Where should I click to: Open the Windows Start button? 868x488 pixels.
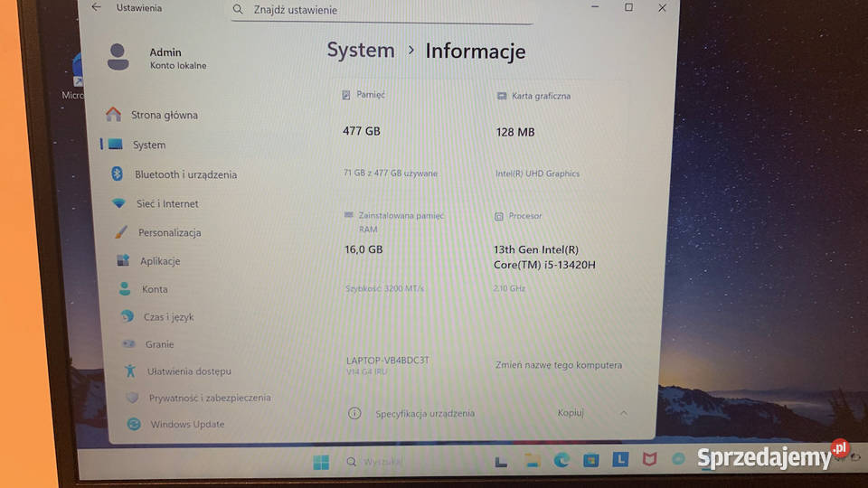pyautogui.click(x=321, y=462)
